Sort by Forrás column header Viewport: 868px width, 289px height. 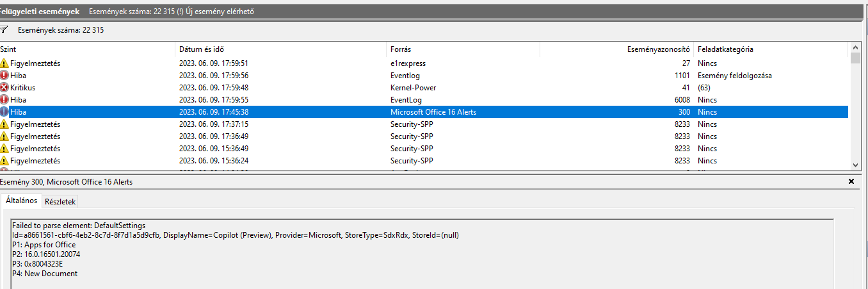(463, 49)
